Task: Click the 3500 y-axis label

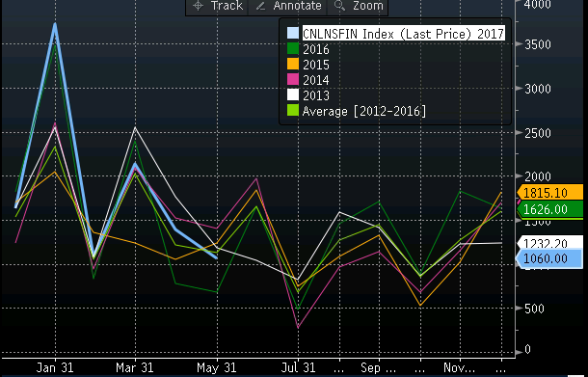Action: [x=538, y=44]
